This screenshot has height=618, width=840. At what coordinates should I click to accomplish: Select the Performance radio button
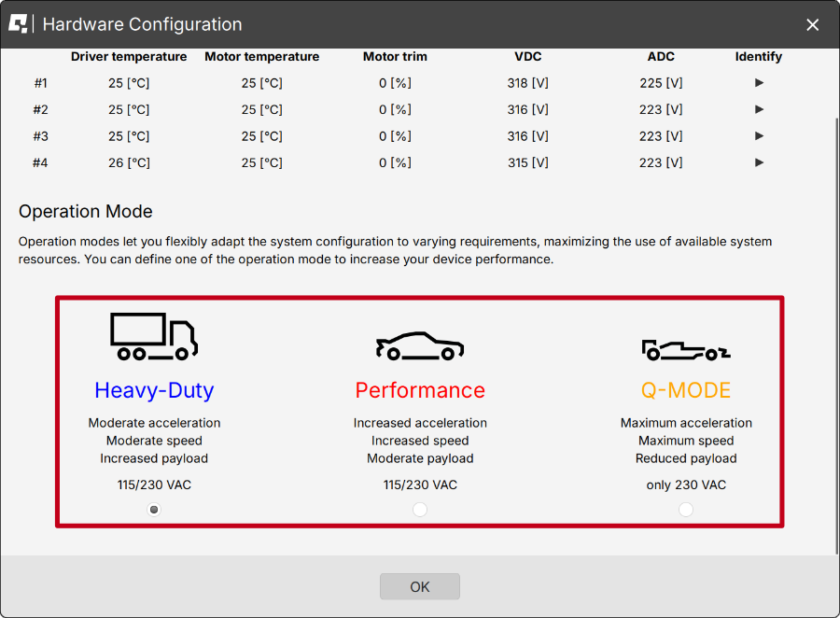point(419,509)
